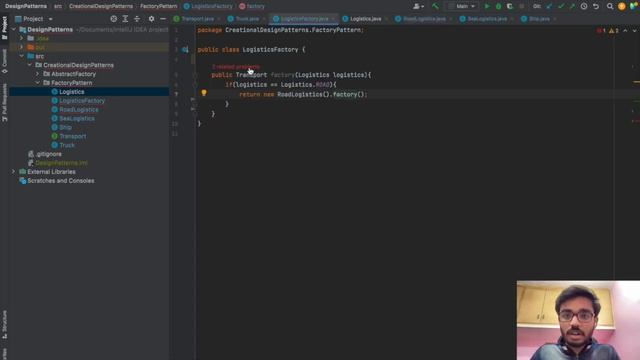Switch to the Ship.java tab

pos(539,19)
